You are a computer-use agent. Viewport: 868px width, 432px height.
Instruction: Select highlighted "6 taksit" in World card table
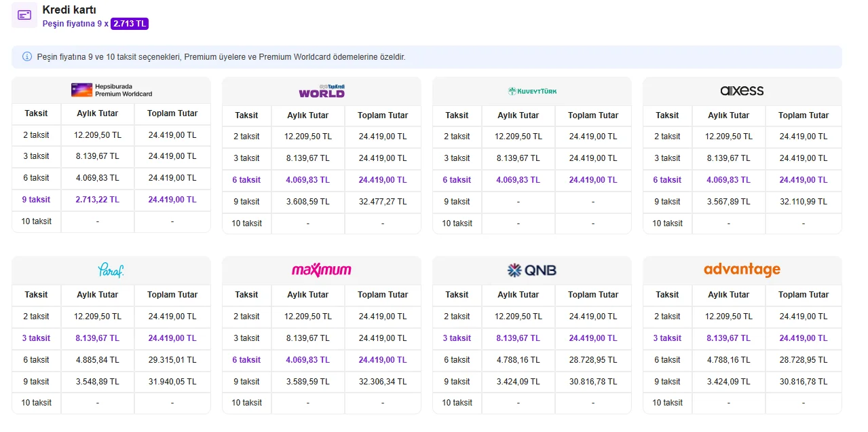246,180
